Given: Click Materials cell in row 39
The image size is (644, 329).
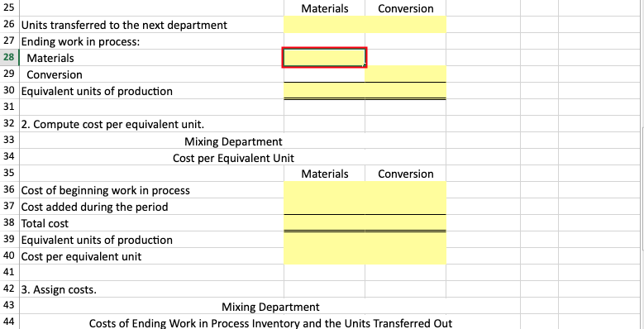Looking at the screenshot, I should (324, 240).
